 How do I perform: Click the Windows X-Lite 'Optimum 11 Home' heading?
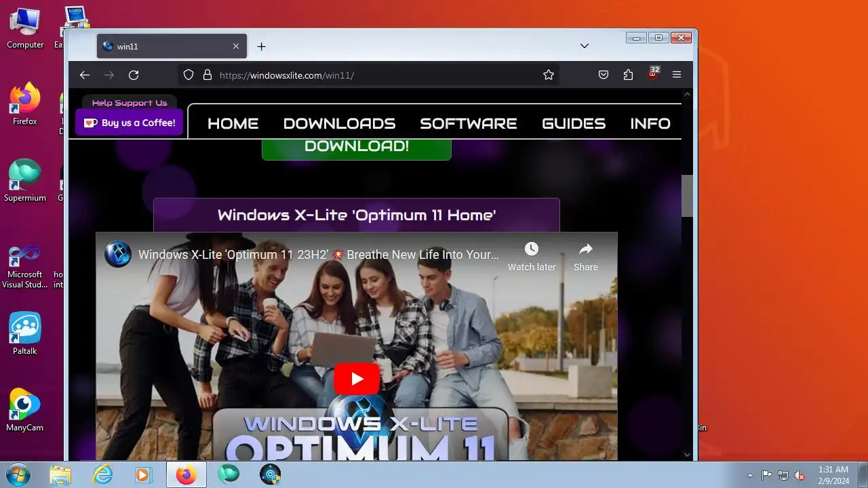pyautogui.click(x=357, y=215)
